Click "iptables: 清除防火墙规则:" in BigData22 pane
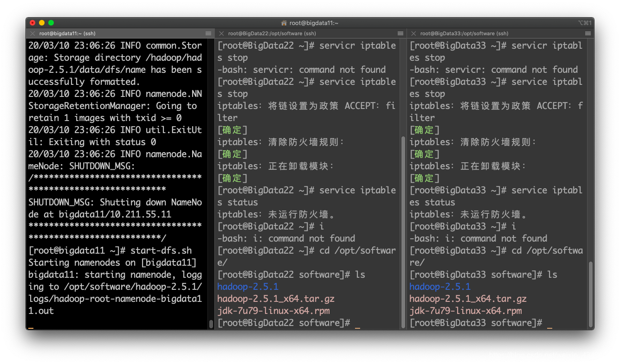 pyautogui.click(x=281, y=142)
